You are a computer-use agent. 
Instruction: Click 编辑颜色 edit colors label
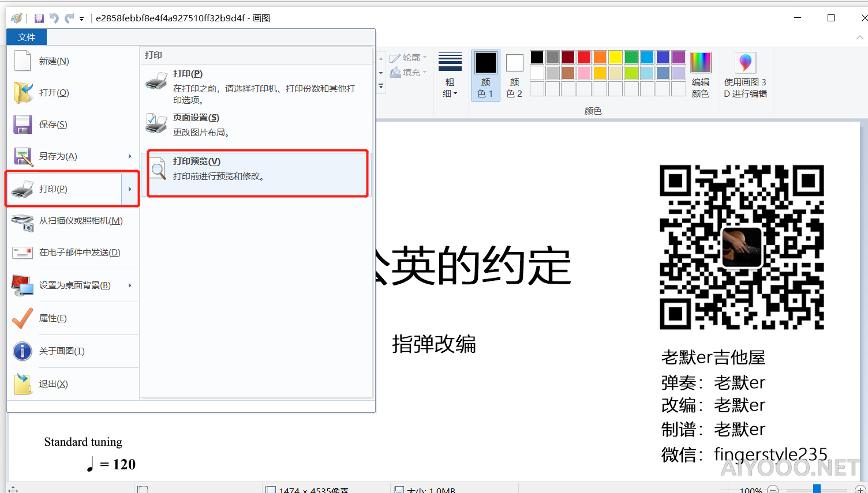pyautogui.click(x=701, y=88)
